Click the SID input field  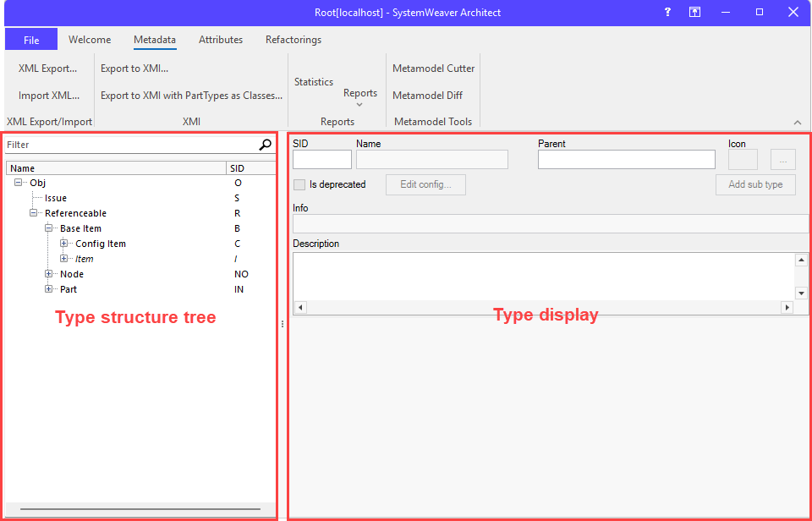tap(322, 160)
